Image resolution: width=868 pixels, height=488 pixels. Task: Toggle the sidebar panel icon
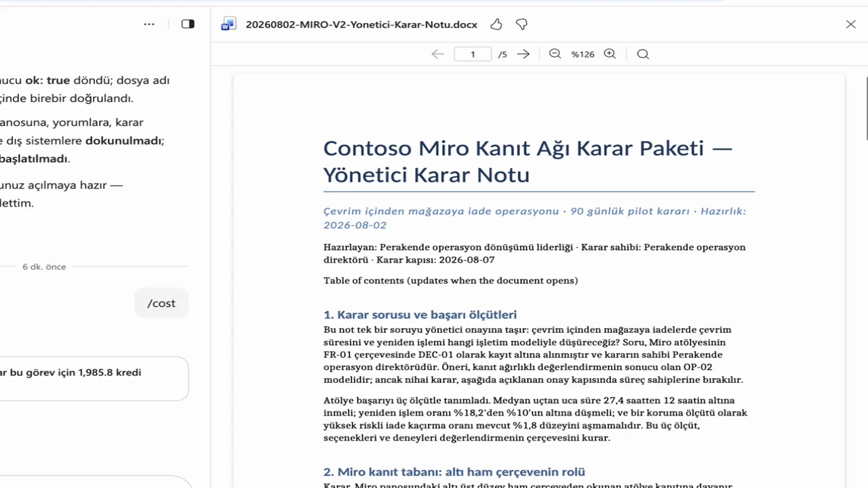188,24
